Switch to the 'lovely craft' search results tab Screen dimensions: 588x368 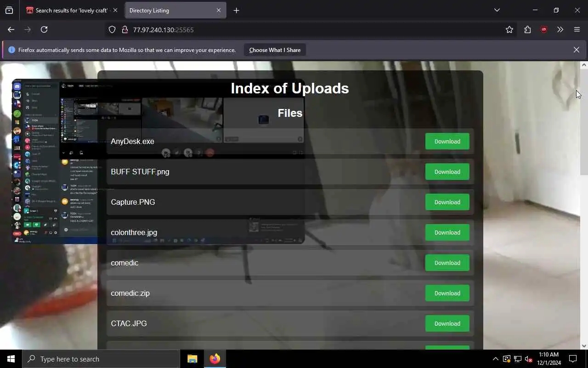[72, 10]
